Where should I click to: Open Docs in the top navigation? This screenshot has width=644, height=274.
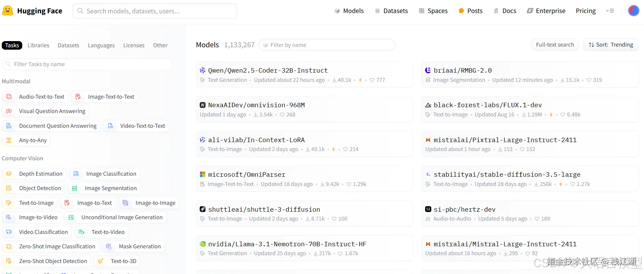pyautogui.click(x=505, y=11)
